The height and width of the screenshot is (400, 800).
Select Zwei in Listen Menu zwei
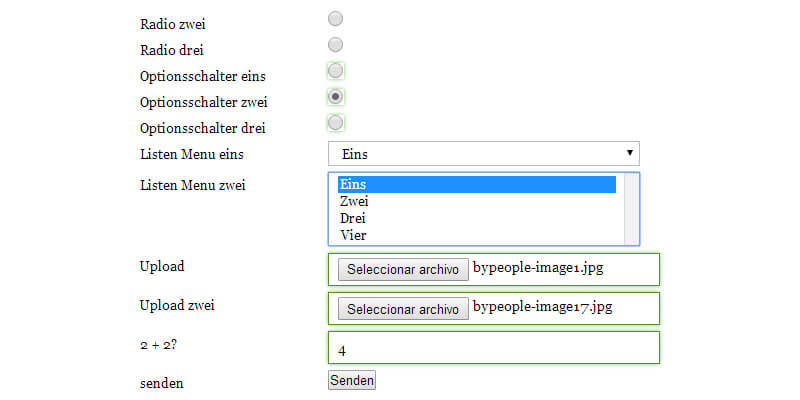coord(477,201)
